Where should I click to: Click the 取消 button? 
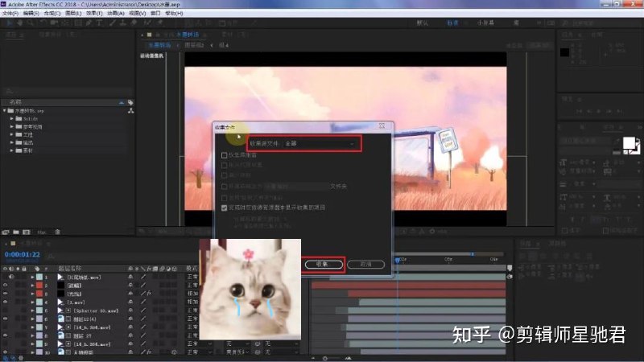coord(365,265)
